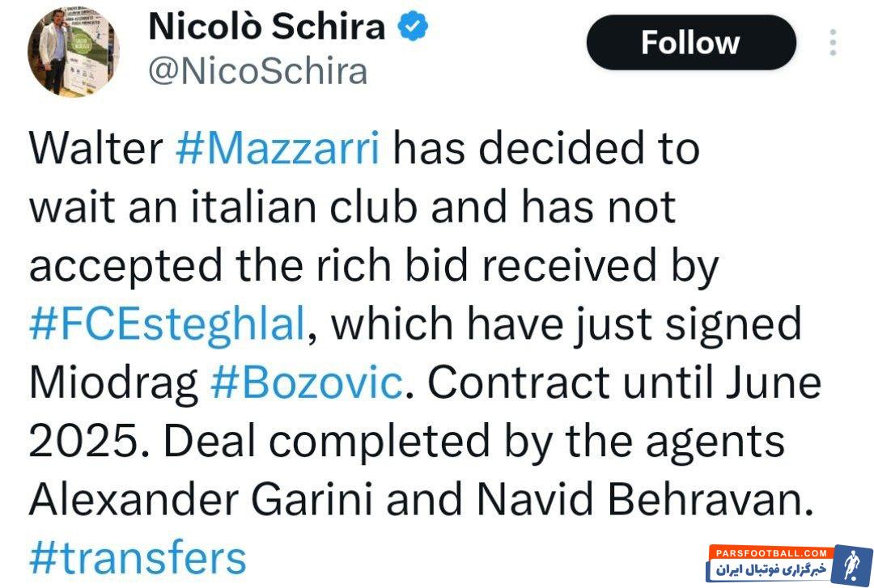Viewport: 874px width, 588px height.
Task: Click the name "Alexander Garini"
Action: [x=199, y=499]
